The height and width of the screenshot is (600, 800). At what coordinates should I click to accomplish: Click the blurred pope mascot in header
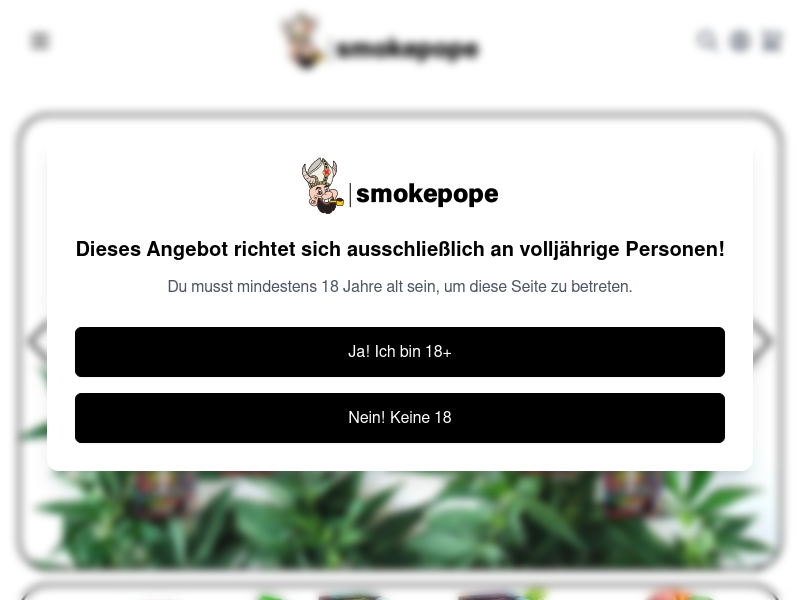click(303, 41)
